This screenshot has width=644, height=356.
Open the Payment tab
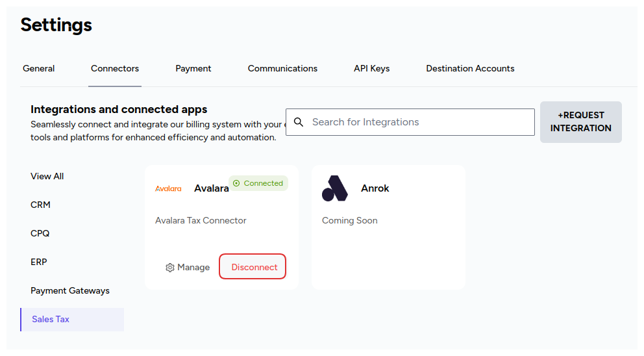(x=193, y=69)
